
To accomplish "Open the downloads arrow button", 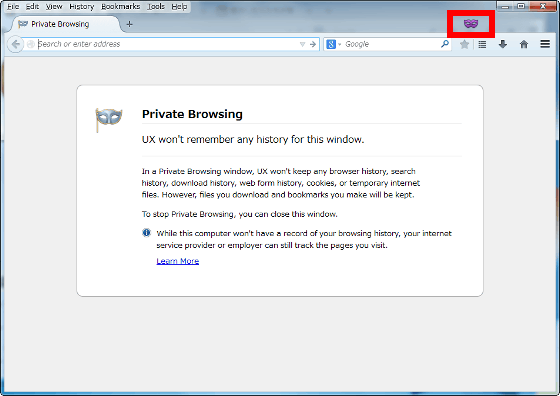I will click(x=503, y=44).
